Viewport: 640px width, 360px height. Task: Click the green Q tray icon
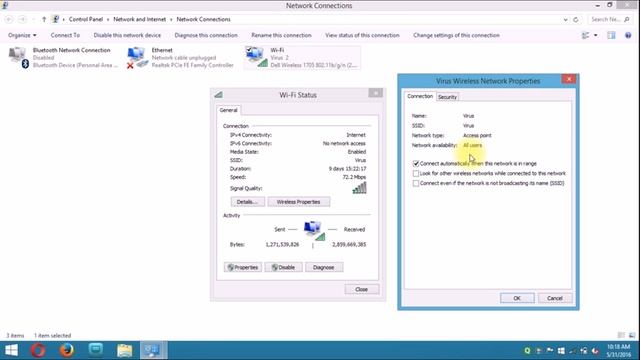527,351
